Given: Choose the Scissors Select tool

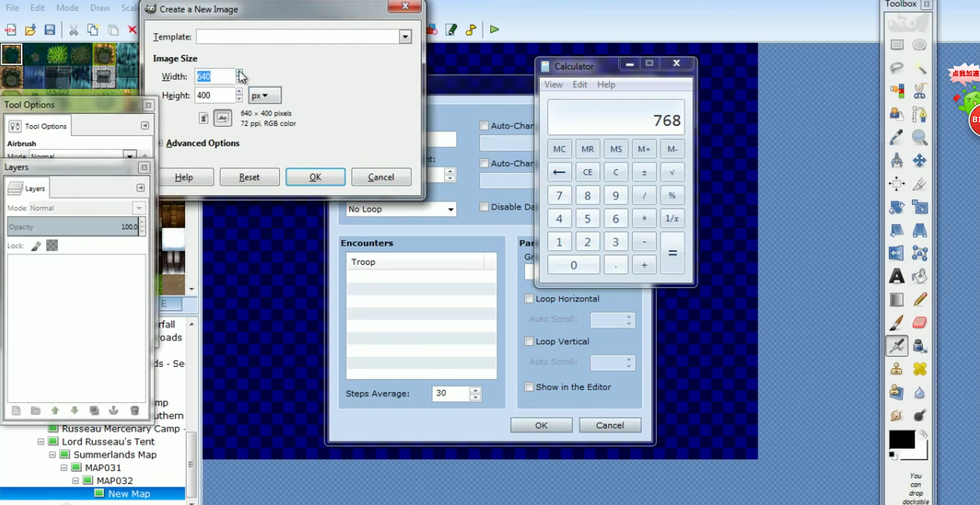Looking at the screenshot, I should [x=919, y=90].
